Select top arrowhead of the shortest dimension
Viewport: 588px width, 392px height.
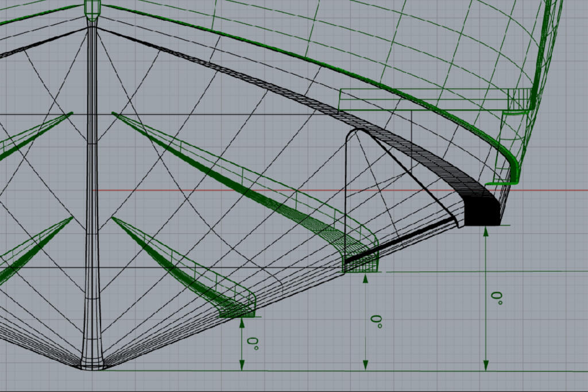(x=242, y=323)
